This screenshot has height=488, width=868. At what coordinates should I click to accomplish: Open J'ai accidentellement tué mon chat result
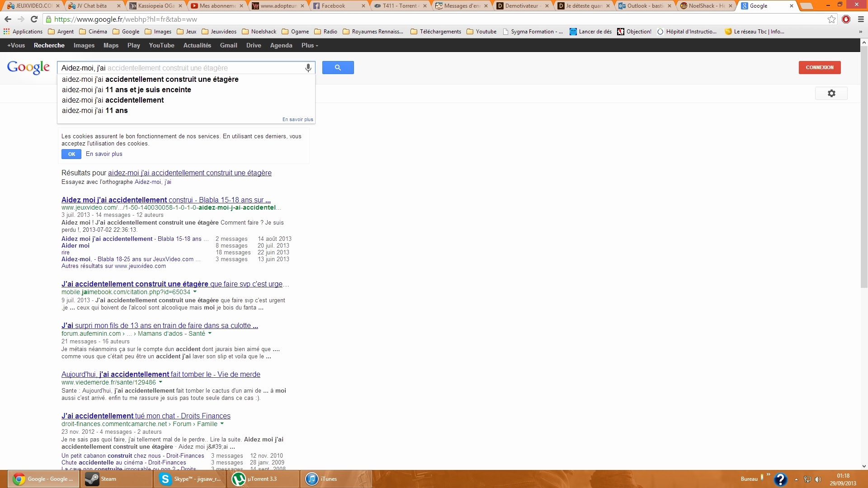[x=146, y=416]
